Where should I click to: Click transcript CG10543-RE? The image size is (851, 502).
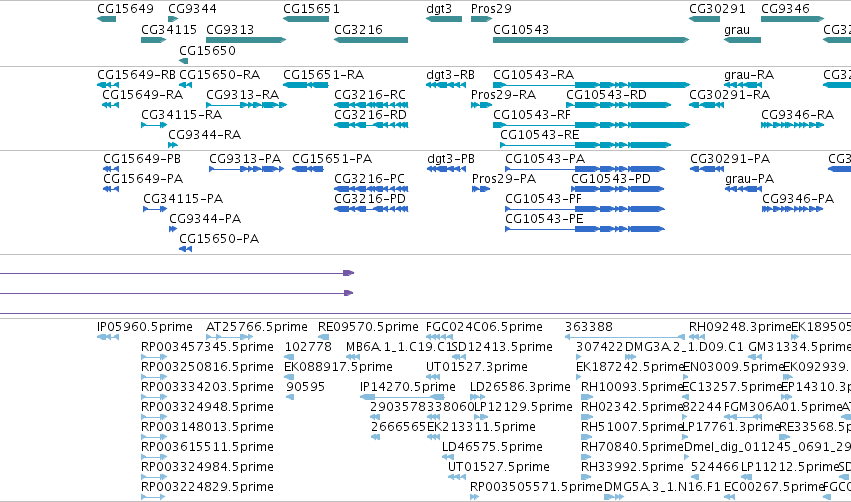(x=586, y=145)
